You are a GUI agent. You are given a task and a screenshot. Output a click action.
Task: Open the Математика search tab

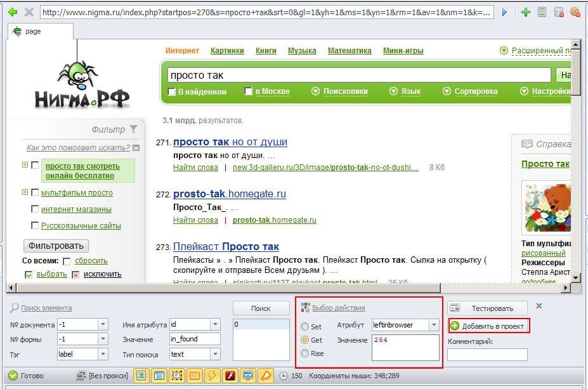[350, 51]
